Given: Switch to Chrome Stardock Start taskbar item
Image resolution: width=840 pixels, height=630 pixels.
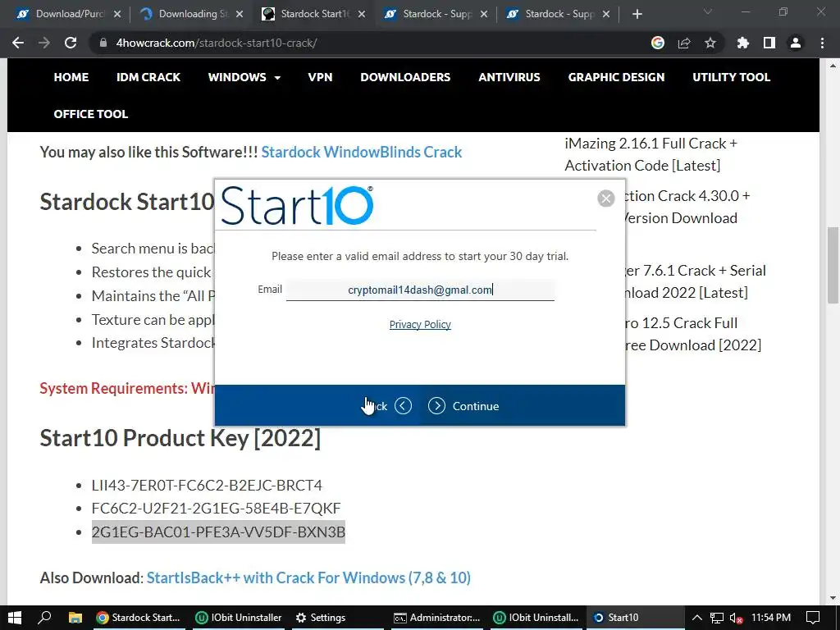Looking at the screenshot, I should [138, 618].
